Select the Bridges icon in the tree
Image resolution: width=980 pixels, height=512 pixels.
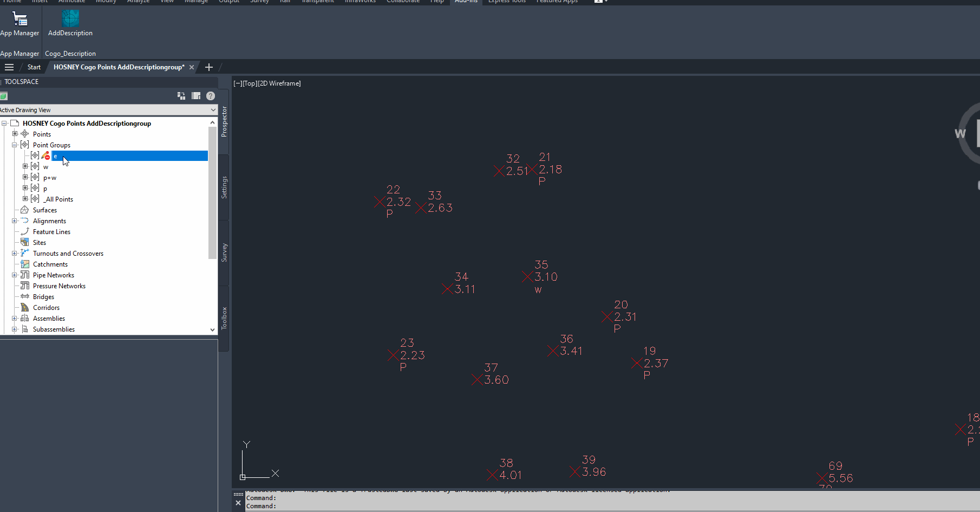click(x=24, y=296)
